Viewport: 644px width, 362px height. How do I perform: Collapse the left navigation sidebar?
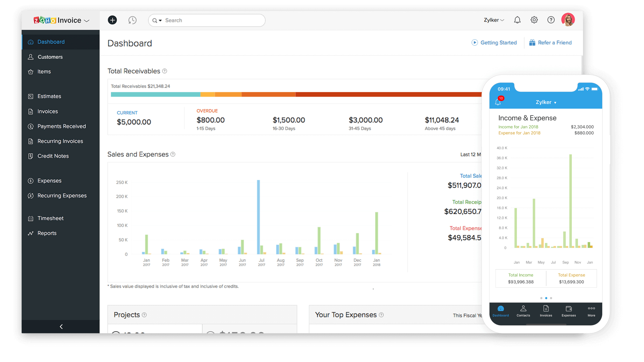[61, 327]
